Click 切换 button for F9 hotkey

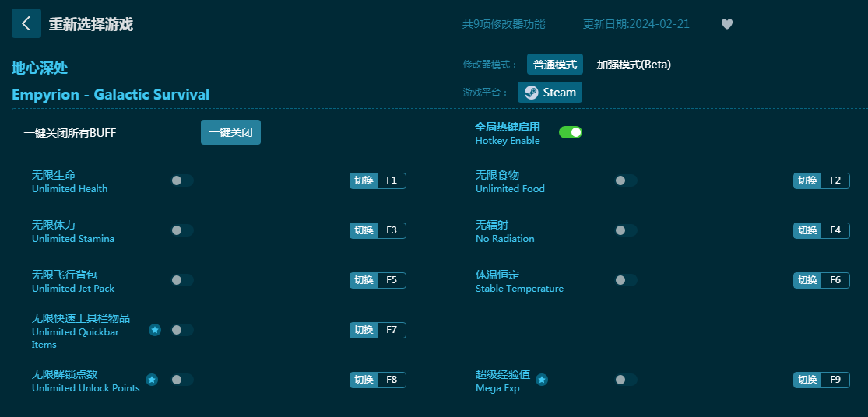click(x=807, y=380)
